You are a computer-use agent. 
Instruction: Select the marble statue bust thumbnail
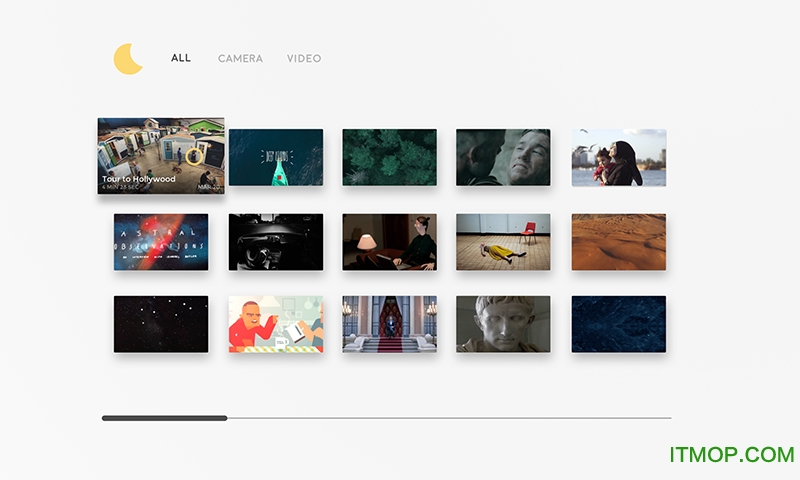[503, 323]
